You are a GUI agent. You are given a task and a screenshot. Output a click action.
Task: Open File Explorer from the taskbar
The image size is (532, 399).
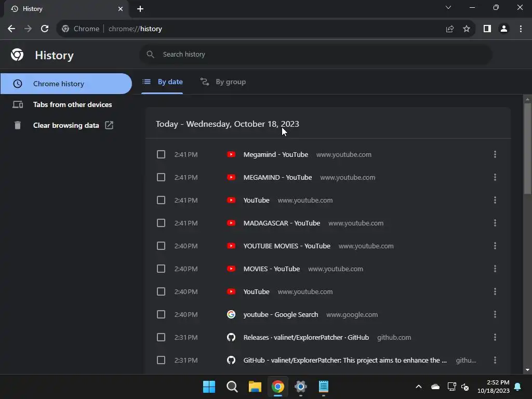[255, 387]
